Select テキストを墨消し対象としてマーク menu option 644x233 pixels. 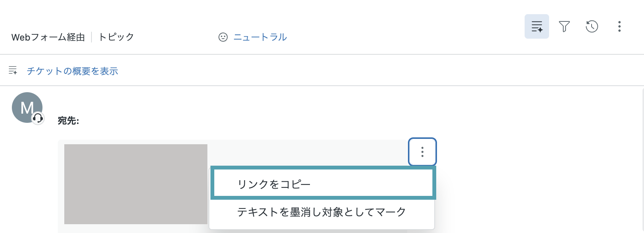[322, 212]
